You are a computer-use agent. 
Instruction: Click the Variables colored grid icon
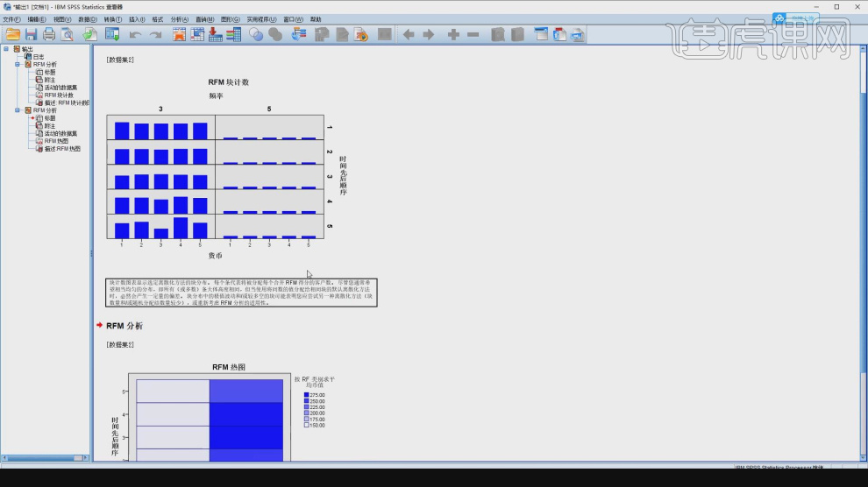[x=233, y=34]
